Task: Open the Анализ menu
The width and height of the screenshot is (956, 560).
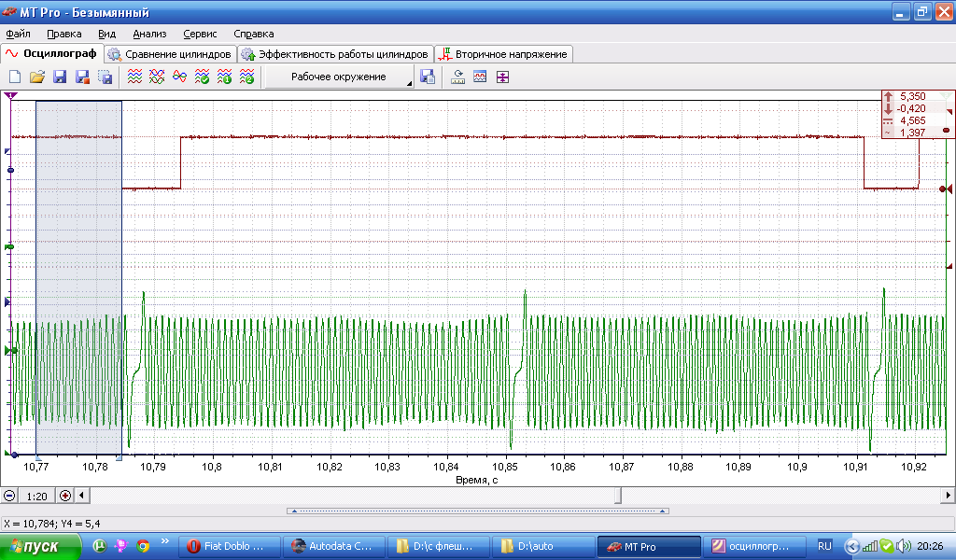Action: click(x=149, y=35)
